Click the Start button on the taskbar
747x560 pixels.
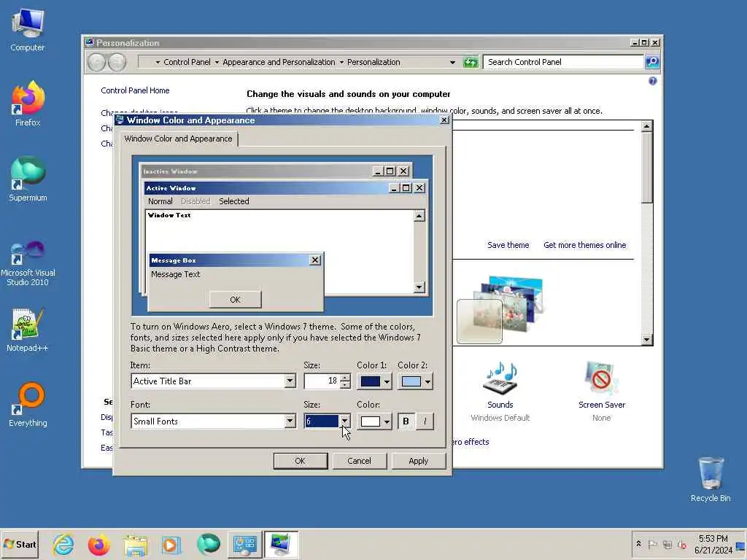[20, 544]
